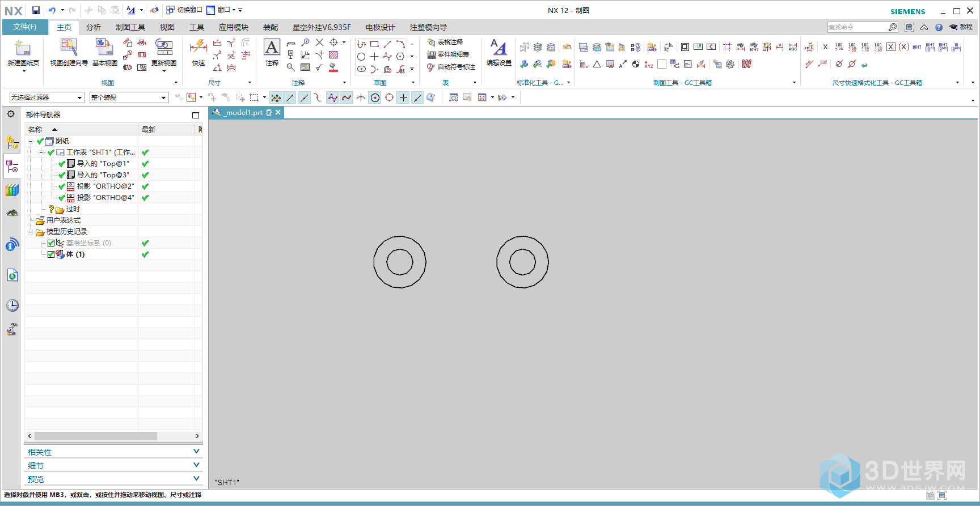Click the 10H7 fit tolerance format icon
This screenshot has width=980, height=506.
coord(916,47)
